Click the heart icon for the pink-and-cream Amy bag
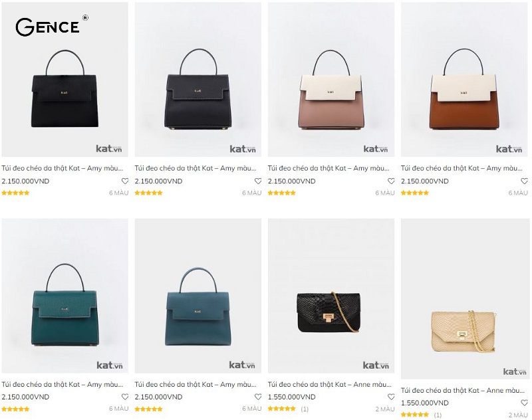 (x=391, y=181)
